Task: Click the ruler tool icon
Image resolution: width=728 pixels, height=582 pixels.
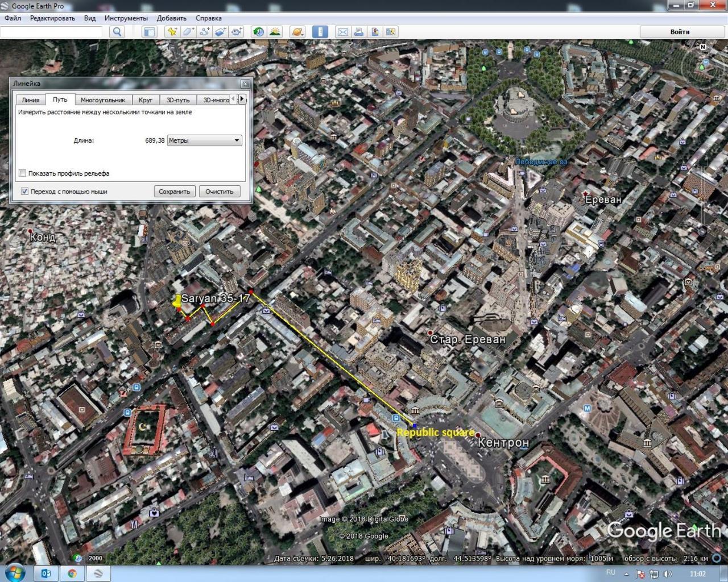Action: pyautogui.click(x=320, y=32)
